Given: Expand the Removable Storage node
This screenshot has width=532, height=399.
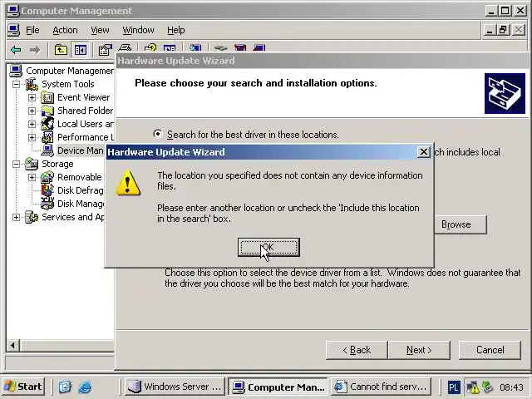Looking at the screenshot, I should click(32, 177).
